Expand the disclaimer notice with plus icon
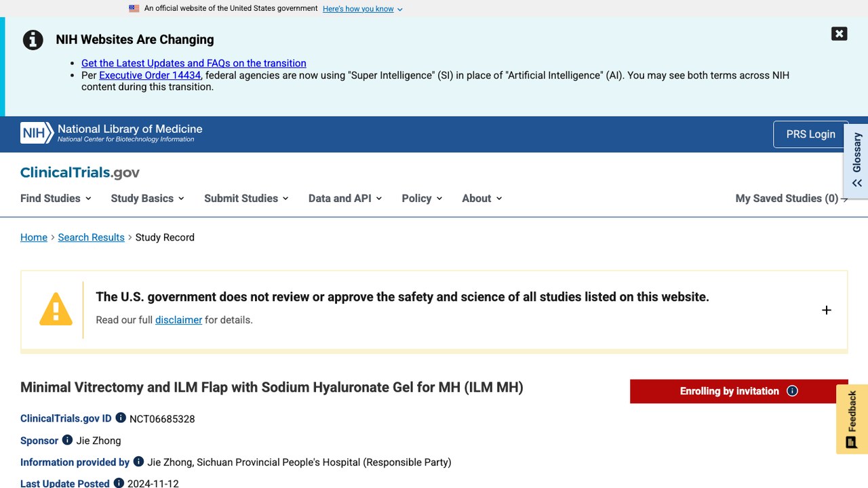The width and height of the screenshot is (868, 488). tap(826, 310)
